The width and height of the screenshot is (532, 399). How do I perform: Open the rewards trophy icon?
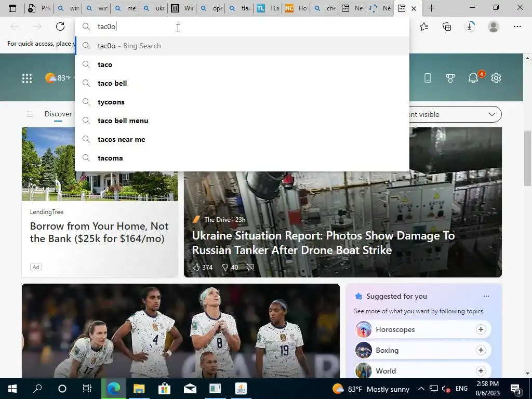[x=450, y=78]
